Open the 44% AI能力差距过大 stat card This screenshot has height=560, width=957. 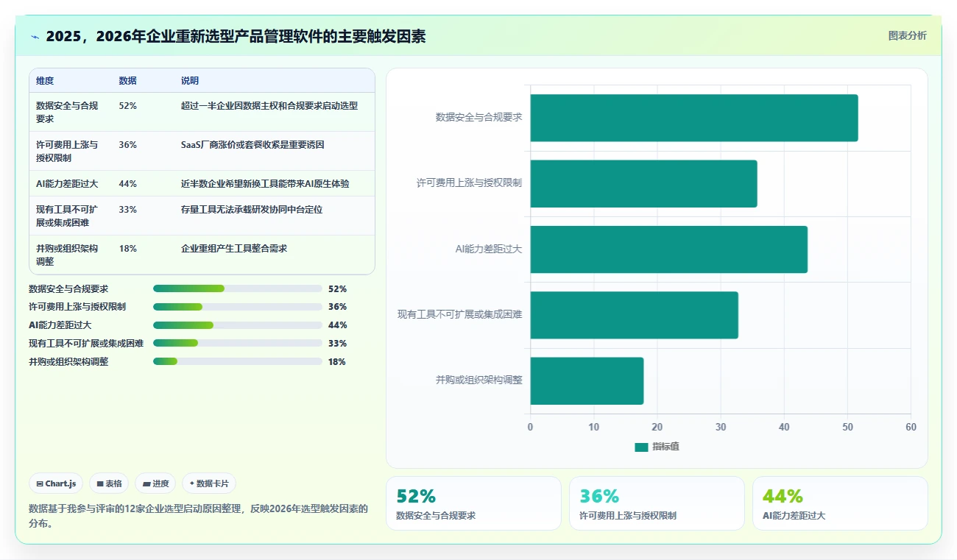point(840,503)
